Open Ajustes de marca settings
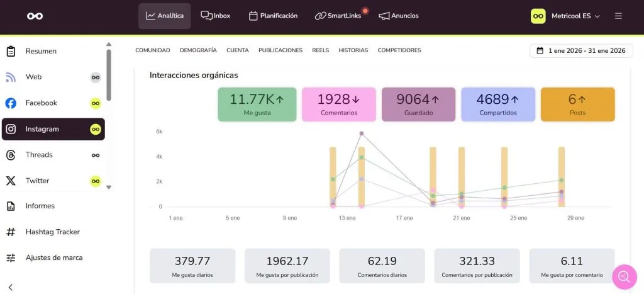The width and height of the screenshot is (644, 294). [53, 257]
